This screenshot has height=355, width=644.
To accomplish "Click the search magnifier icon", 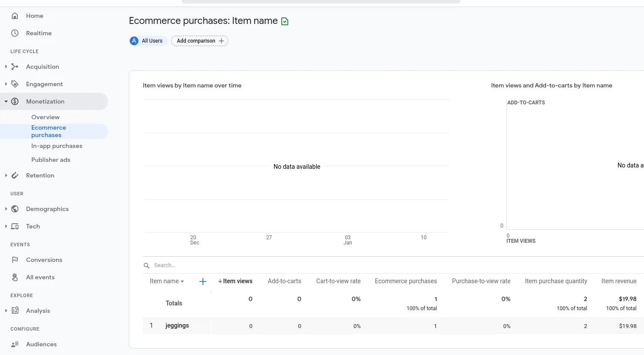I will coord(147,265).
